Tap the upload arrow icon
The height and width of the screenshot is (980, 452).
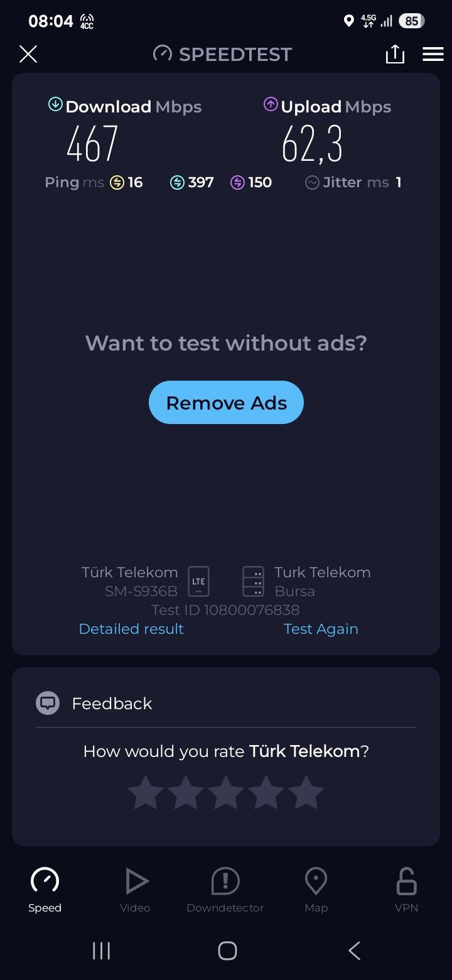[x=271, y=104]
